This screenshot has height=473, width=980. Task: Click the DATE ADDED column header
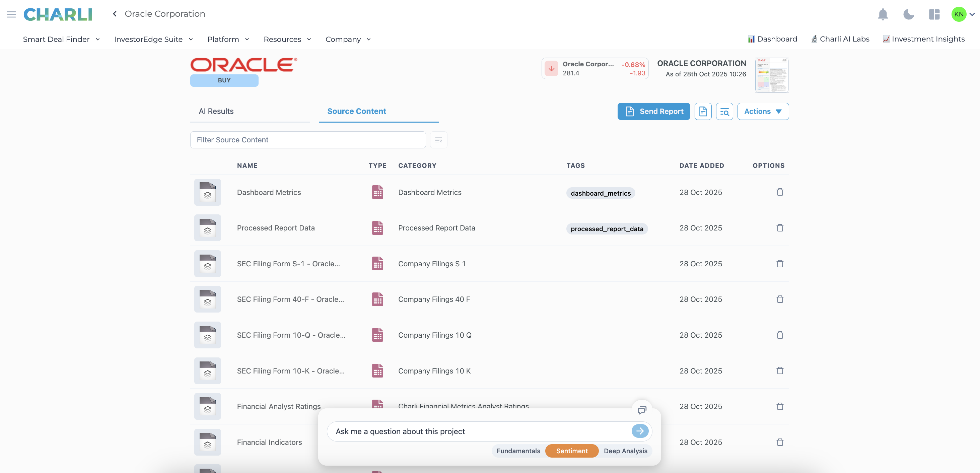(x=702, y=165)
